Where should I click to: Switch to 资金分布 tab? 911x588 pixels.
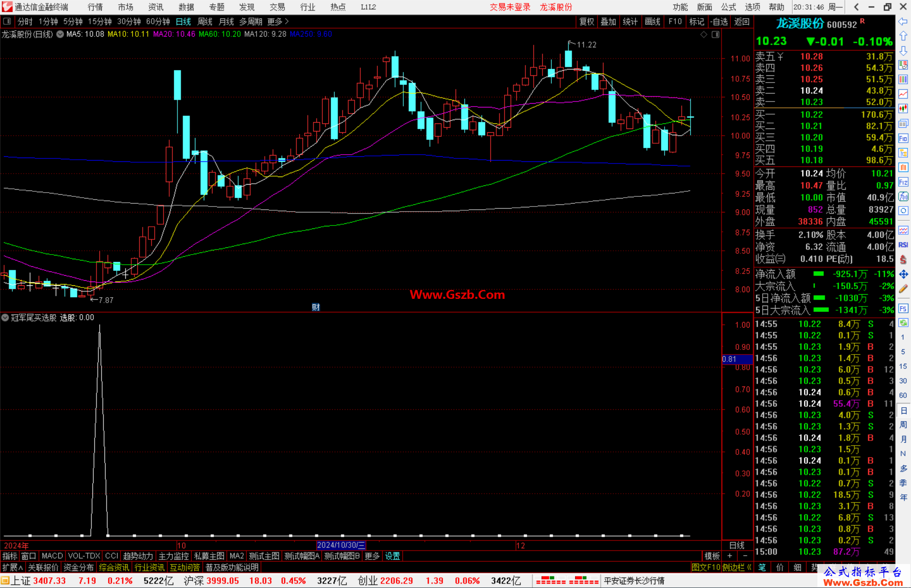click(78, 567)
